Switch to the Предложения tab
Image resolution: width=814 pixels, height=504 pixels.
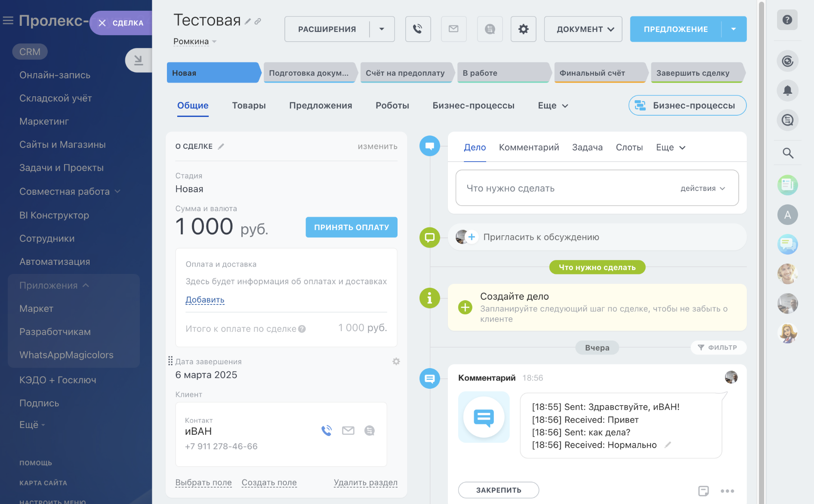(x=321, y=105)
